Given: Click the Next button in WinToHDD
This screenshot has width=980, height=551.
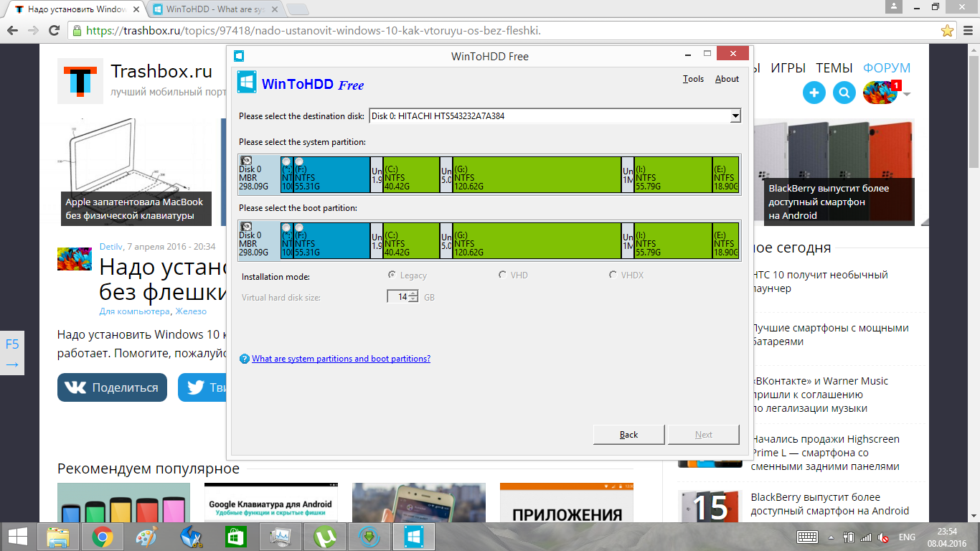Looking at the screenshot, I should 704,435.
